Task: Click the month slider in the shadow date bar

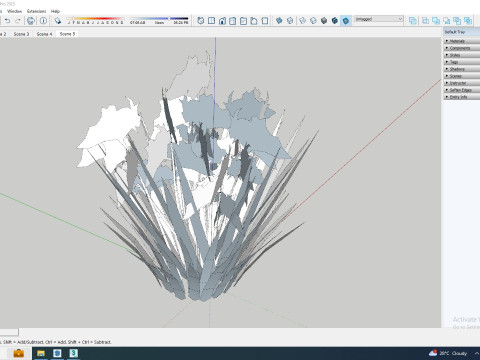Action: click(x=95, y=21)
